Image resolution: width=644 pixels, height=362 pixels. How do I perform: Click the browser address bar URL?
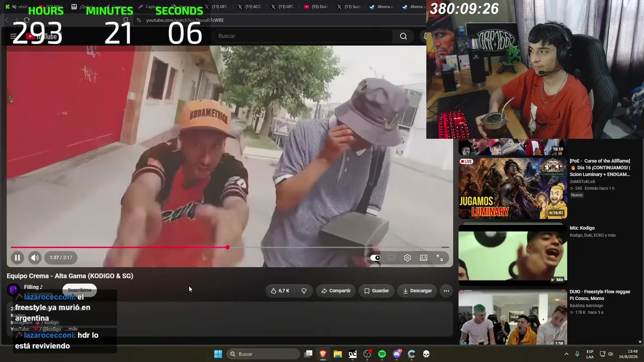(x=185, y=20)
